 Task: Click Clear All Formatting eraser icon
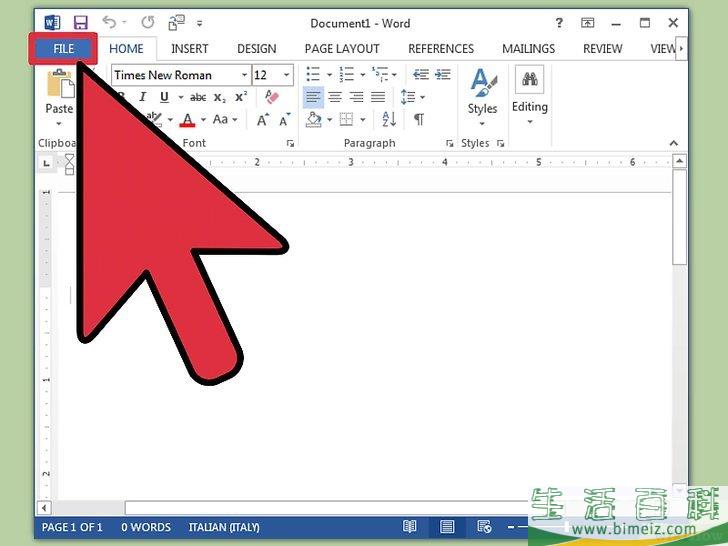click(x=272, y=97)
